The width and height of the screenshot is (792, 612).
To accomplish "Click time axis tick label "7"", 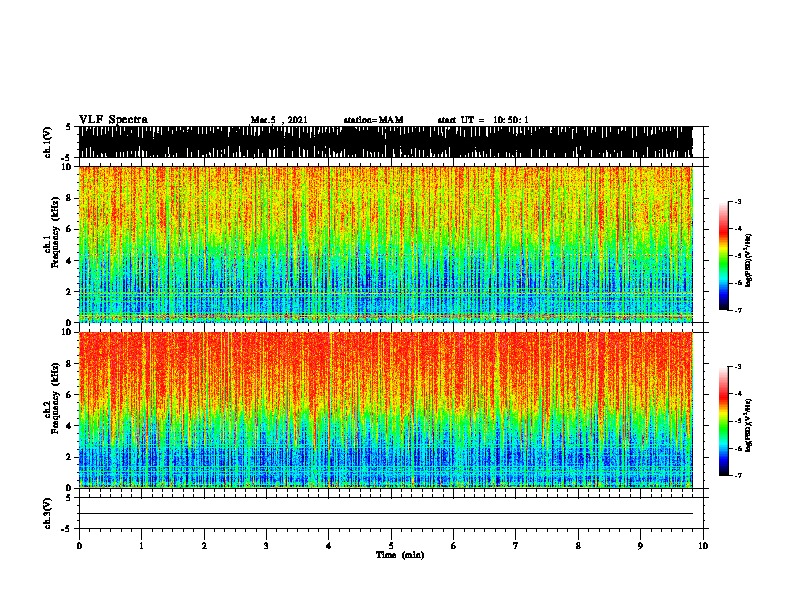I will click(516, 546).
